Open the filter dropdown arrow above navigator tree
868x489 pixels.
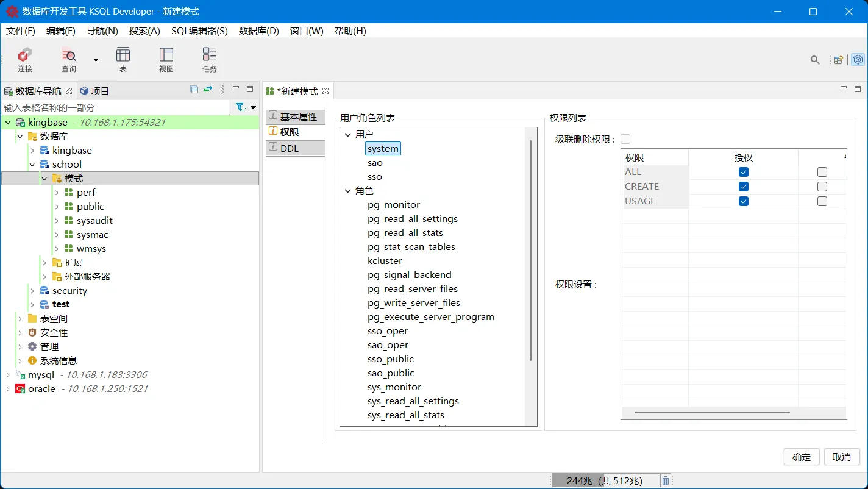(x=254, y=107)
